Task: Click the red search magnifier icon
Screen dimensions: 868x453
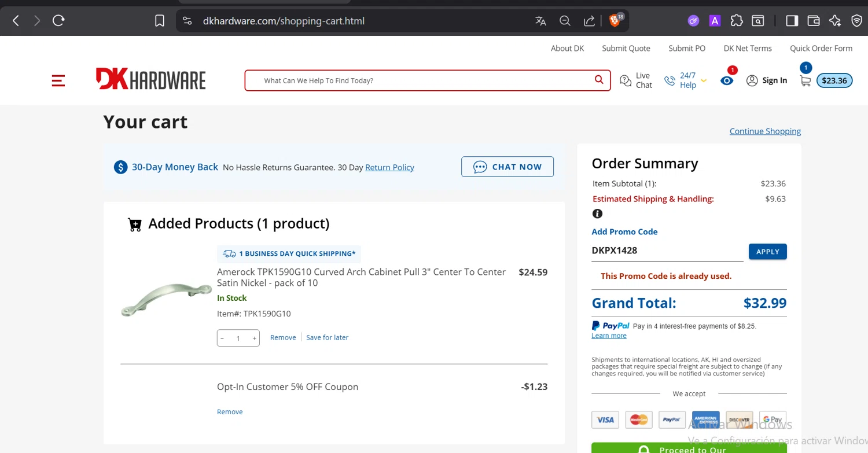Action: [x=599, y=80]
